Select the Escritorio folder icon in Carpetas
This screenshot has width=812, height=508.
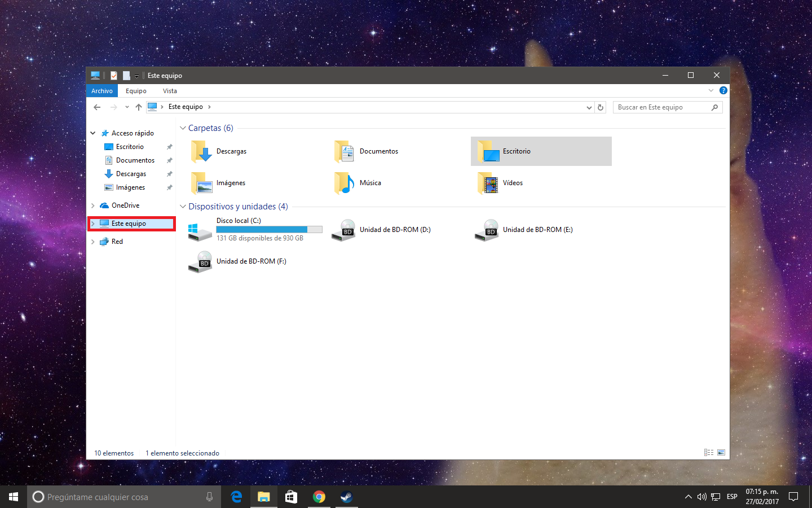coord(488,151)
